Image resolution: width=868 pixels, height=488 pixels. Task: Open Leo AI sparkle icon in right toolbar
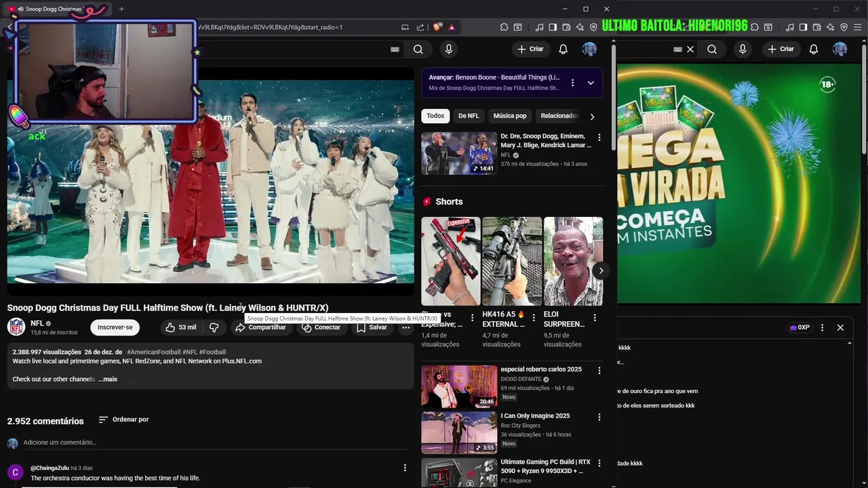coord(831,27)
